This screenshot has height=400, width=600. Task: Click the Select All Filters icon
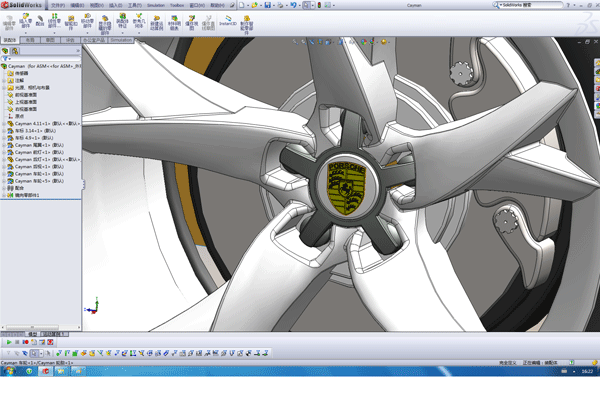click(25, 353)
